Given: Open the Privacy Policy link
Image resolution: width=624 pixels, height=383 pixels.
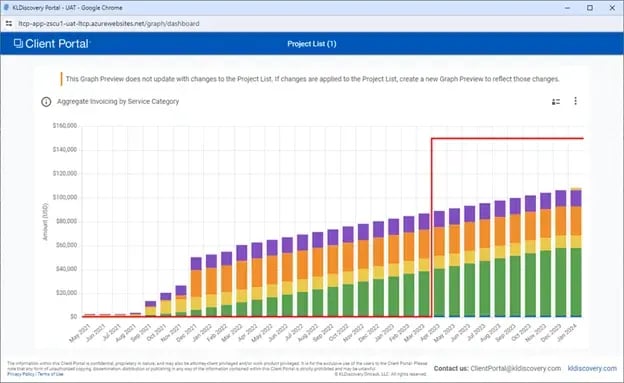Looking at the screenshot, I should (21, 374).
